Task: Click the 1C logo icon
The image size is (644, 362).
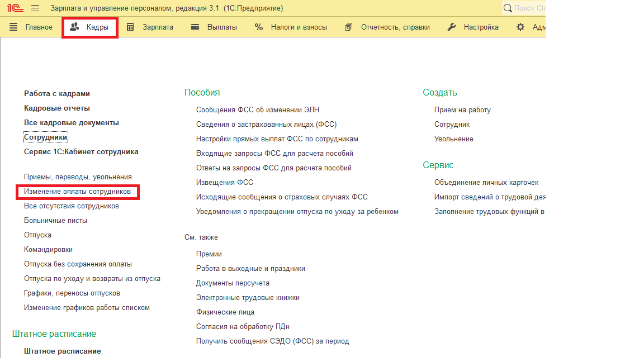Action: tap(15, 8)
